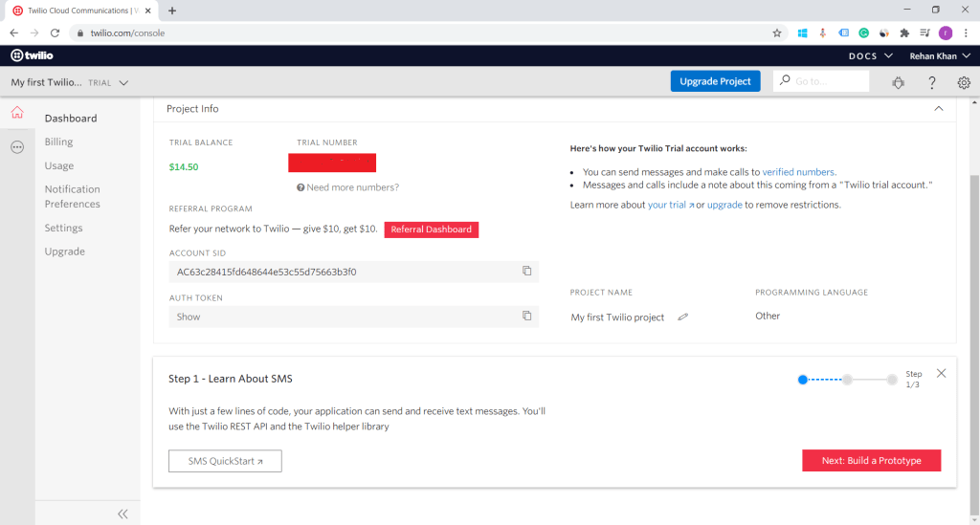Open the project switcher dropdown

[69, 82]
